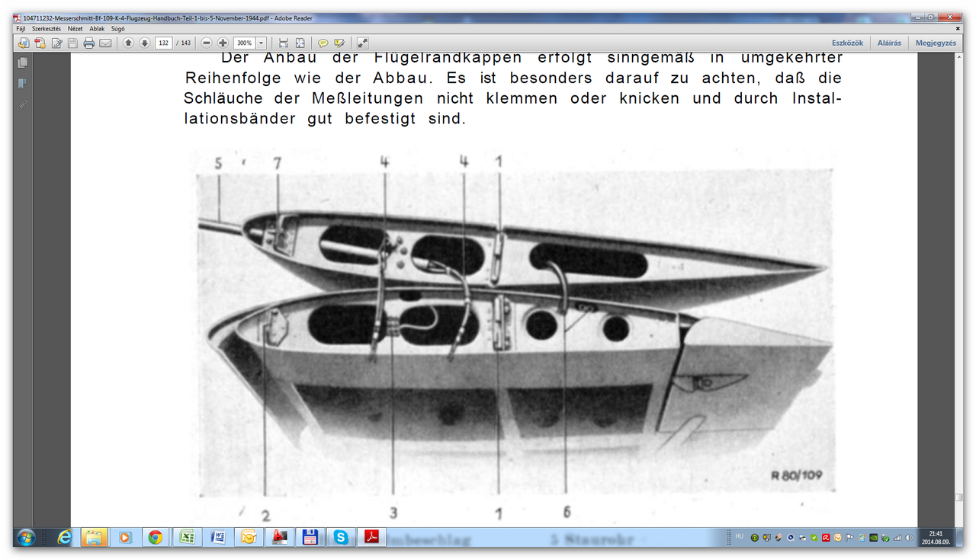Open the page thumbnails side panel
The image size is (976, 560).
point(23,62)
